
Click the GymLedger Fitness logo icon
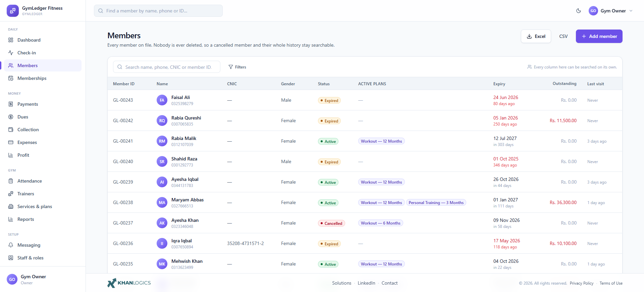13,11
